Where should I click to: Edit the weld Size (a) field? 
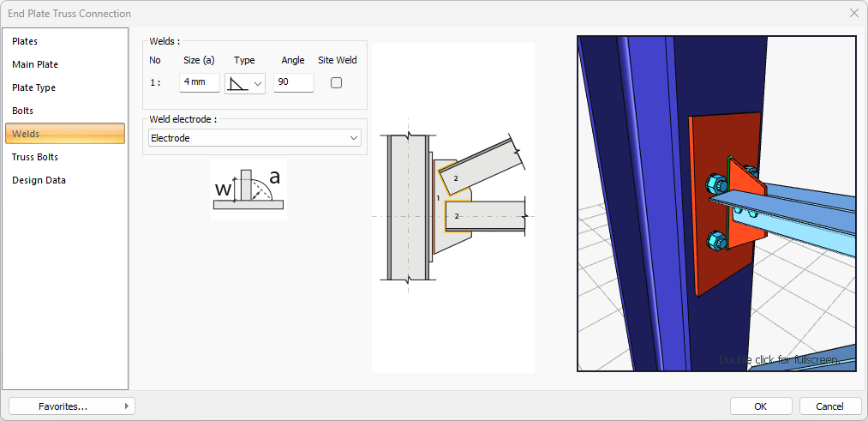pyautogui.click(x=200, y=82)
